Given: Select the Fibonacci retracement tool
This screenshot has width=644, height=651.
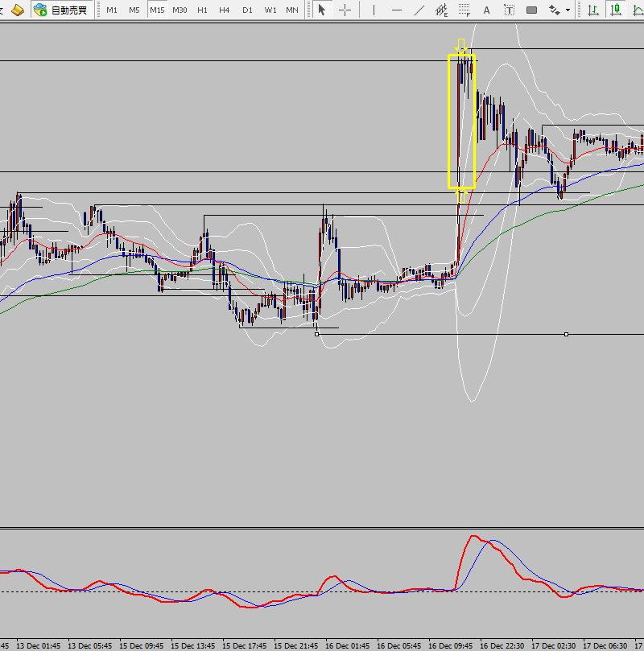Looking at the screenshot, I should [x=464, y=10].
